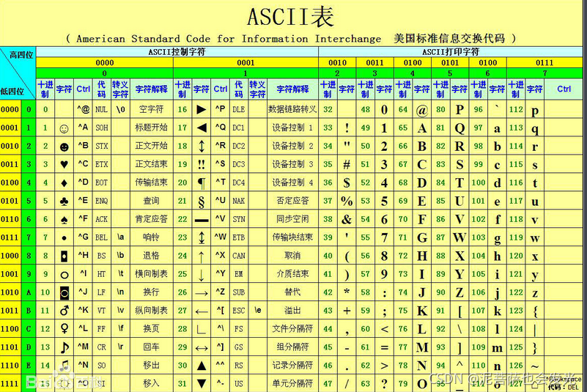Click decimal value 65 cell

[x=403, y=127]
